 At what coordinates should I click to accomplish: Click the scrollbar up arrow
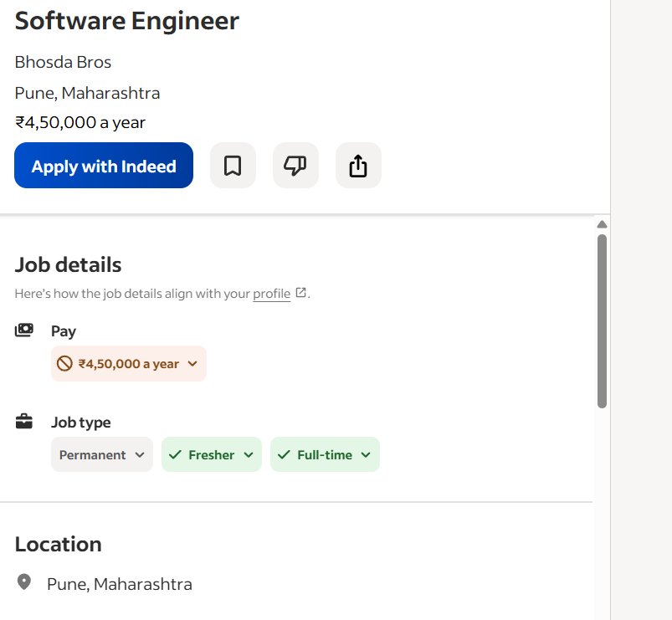pyautogui.click(x=602, y=224)
